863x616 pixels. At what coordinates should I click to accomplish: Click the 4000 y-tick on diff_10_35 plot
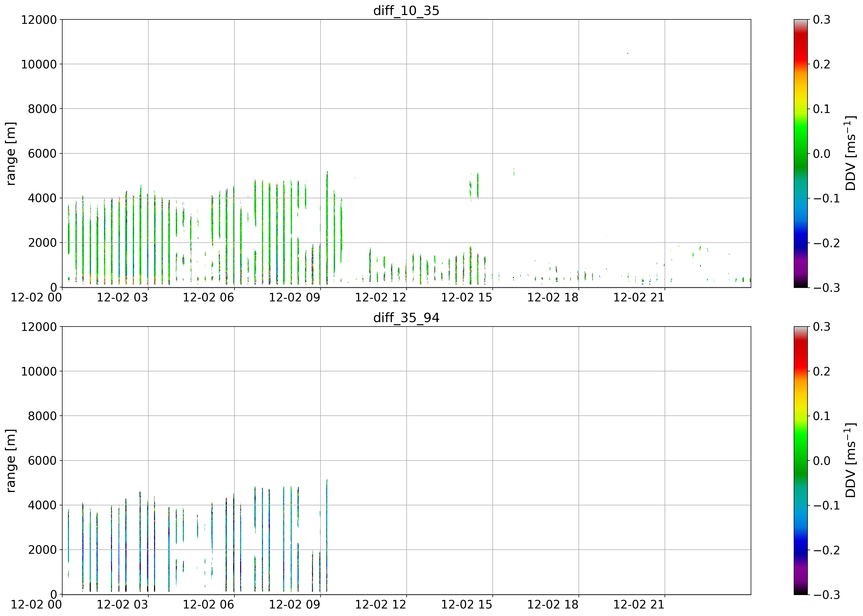click(x=42, y=198)
